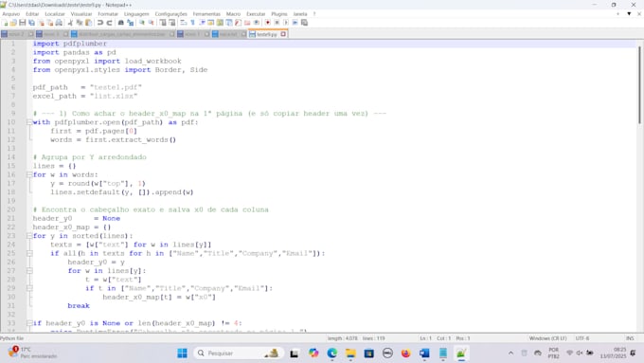Screen dimensions: 644x363
Task: Open Firefox from the taskbar
Action: pos(405,354)
